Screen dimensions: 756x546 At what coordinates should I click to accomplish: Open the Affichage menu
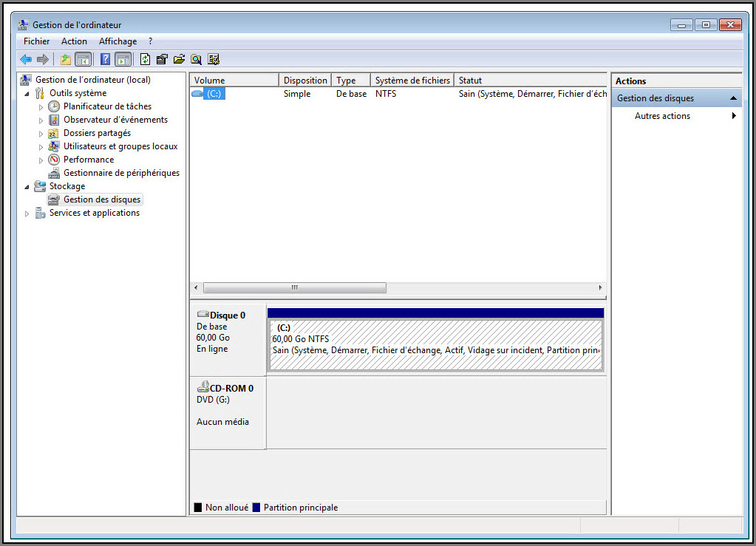(118, 41)
